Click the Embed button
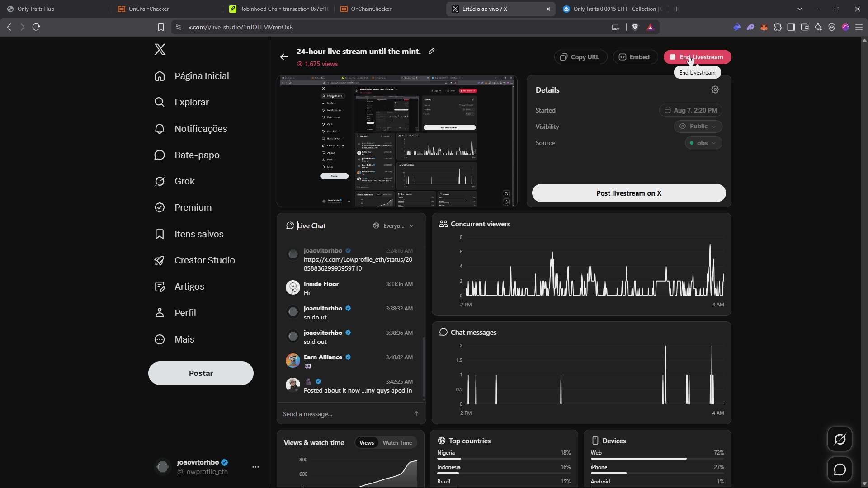Viewport: 868px width, 488px height. [x=635, y=57]
